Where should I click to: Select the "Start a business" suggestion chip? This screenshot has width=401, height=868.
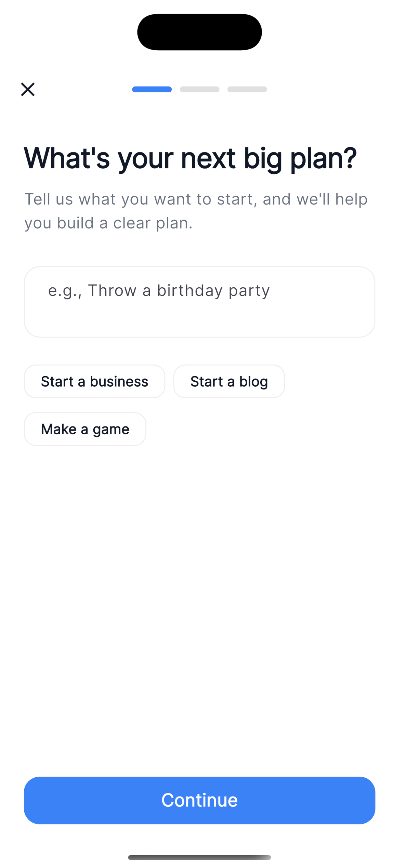[94, 381]
